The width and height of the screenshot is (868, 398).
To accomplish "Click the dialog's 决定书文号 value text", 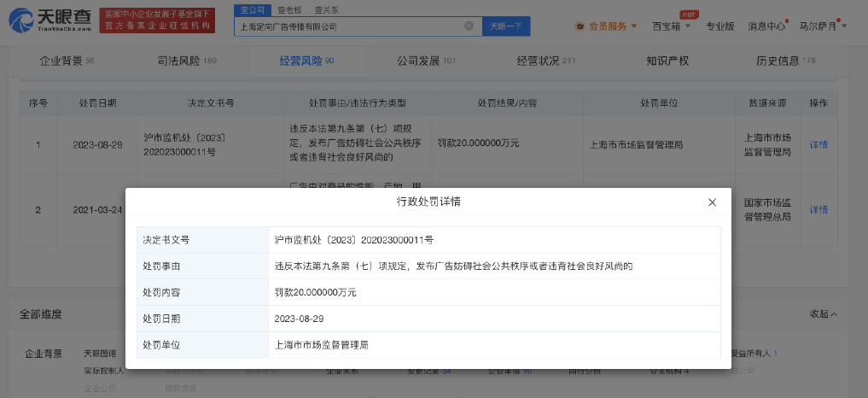I will (x=353, y=239).
